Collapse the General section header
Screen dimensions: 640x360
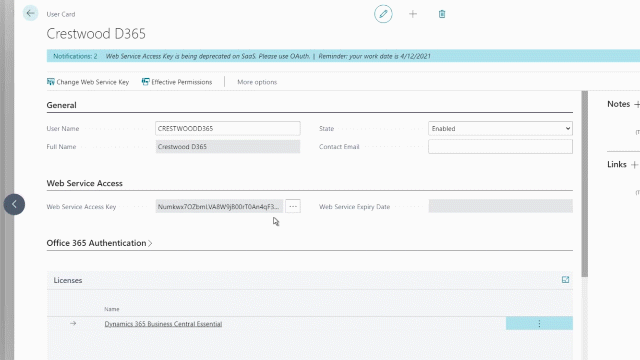[61, 105]
